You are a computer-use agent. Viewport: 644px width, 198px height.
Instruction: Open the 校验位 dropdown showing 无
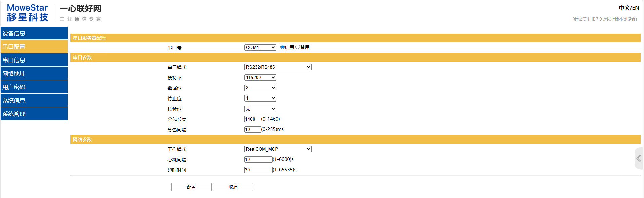[260, 109]
